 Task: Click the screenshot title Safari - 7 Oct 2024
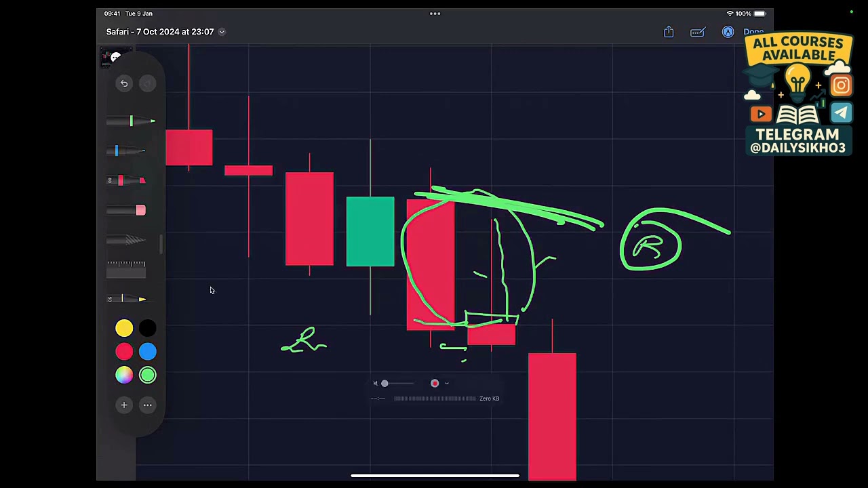coord(160,32)
